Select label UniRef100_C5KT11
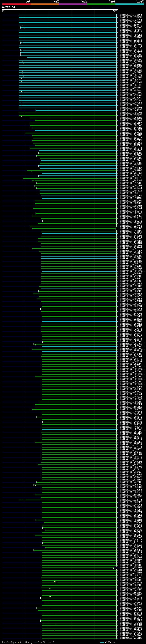The height and width of the screenshot is (644, 146). tap(131, 588)
